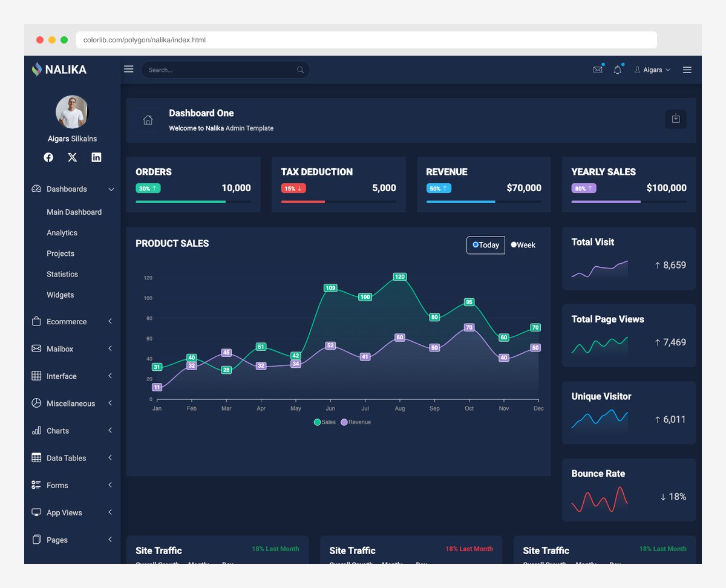Open the Widgets menu item
The height and width of the screenshot is (588, 726).
(x=60, y=295)
